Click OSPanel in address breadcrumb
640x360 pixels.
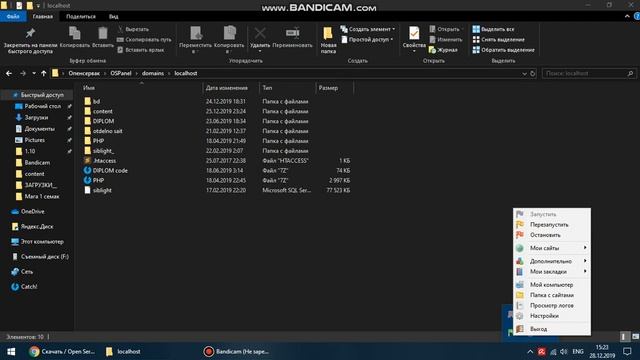pyautogui.click(x=121, y=73)
